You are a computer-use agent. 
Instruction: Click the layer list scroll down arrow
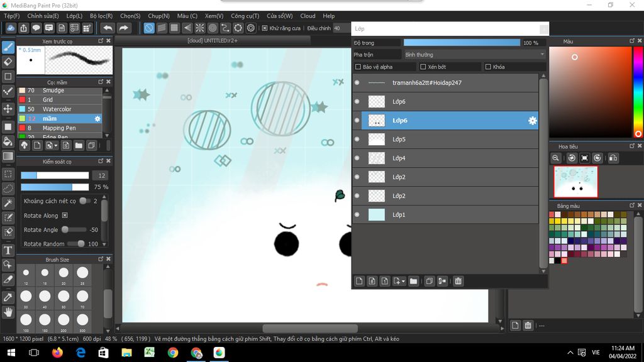(x=543, y=271)
